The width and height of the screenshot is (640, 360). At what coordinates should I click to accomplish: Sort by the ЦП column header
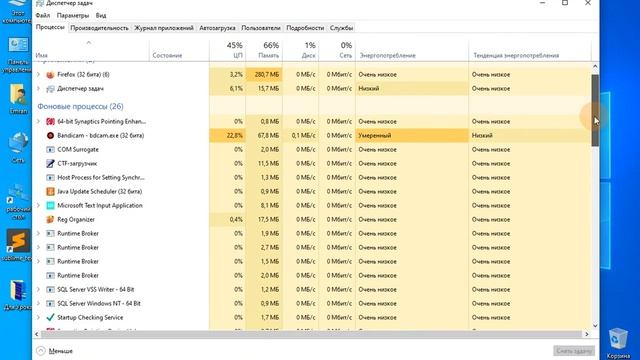[227, 50]
